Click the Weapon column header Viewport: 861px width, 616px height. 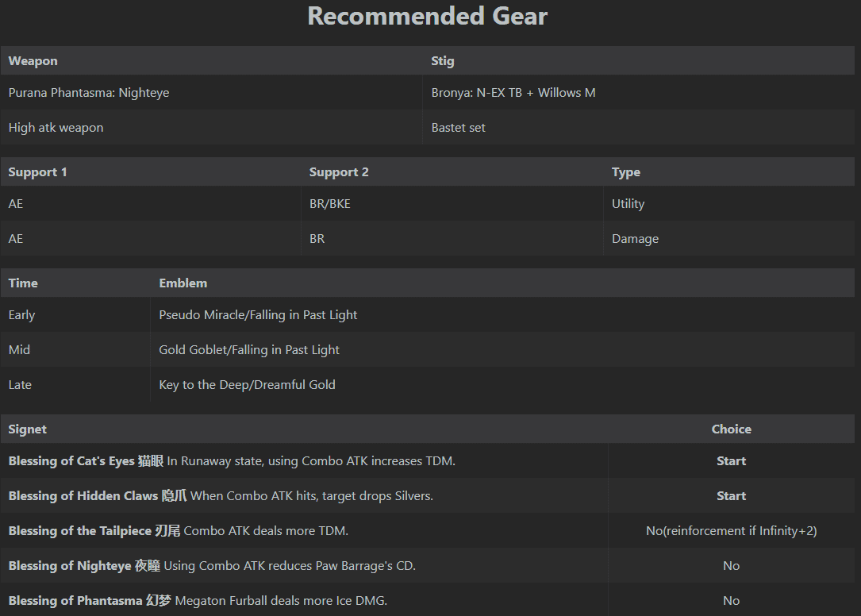[33, 61]
